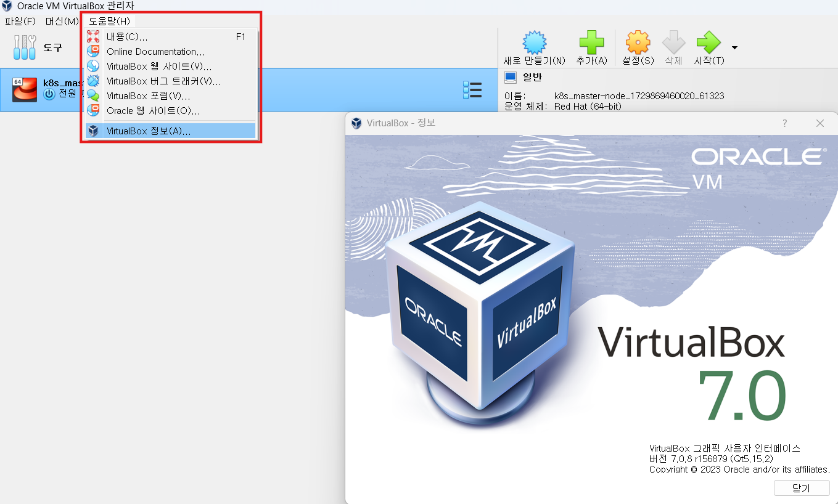Click the VM power state icon

pyautogui.click(x=49, y=94)
